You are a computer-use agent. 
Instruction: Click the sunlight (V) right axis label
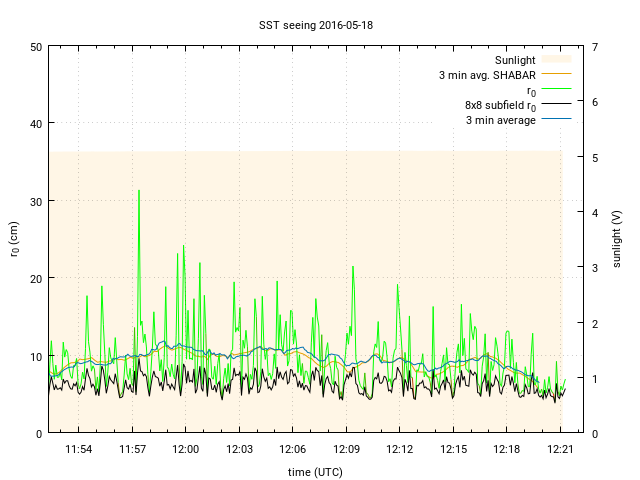click(x=617, y=239)
